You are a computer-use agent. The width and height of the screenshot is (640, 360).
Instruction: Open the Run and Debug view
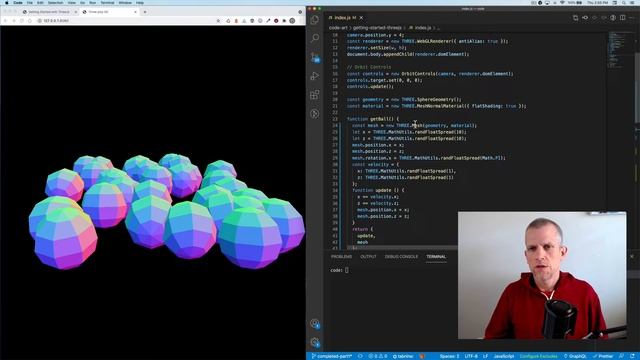(315, 76)
